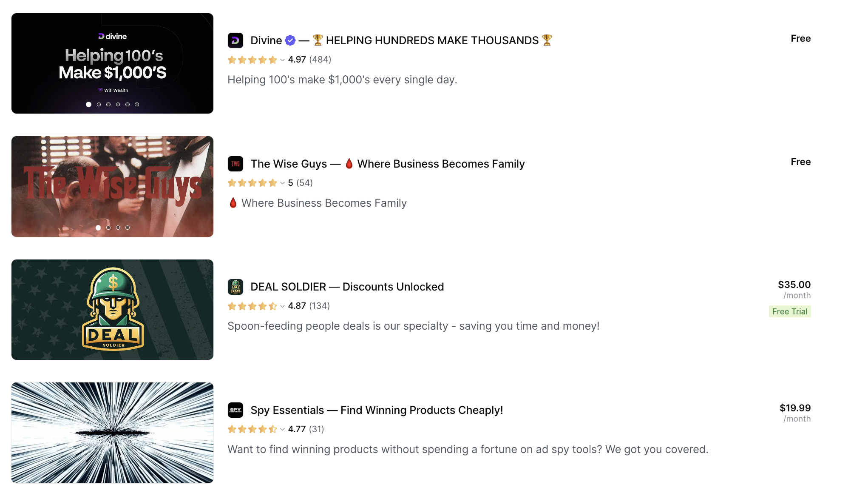Click the Free Trial badge on DEAL SOLDIER
The image size is (868, 496).
pos(789,311)
